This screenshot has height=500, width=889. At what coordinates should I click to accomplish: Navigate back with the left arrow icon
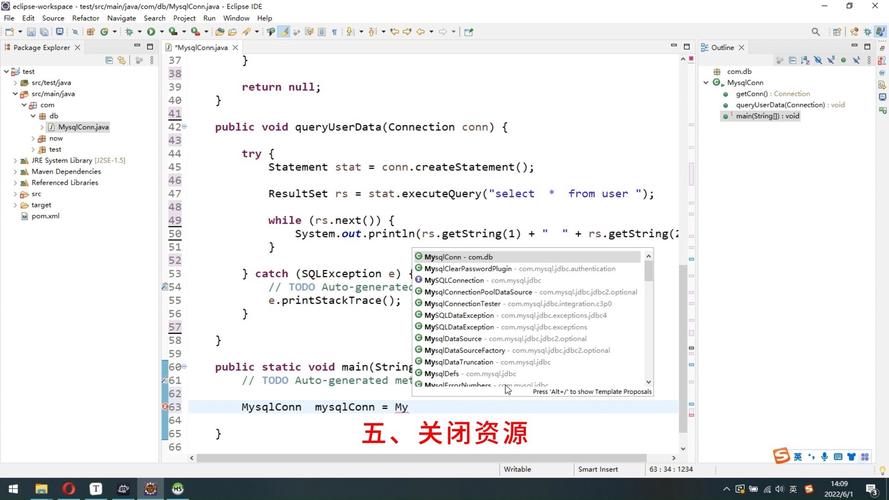(420, 32)
